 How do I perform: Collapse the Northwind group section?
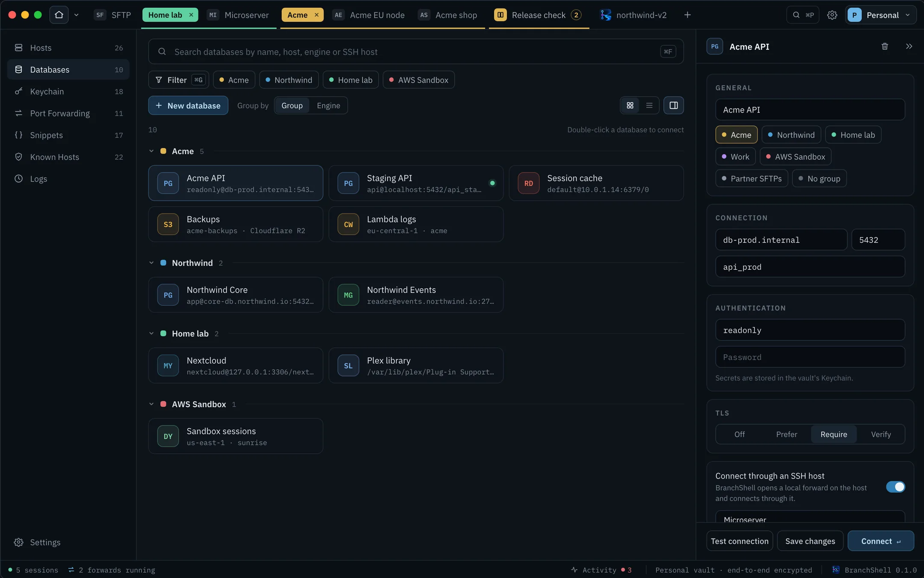151,263
